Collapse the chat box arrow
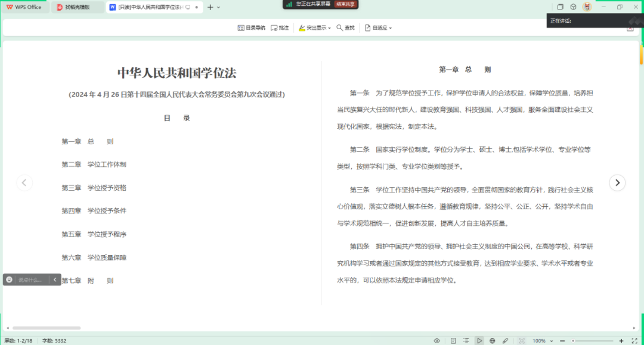This screenshot has width=644, height=345. (x=55, y=280)
